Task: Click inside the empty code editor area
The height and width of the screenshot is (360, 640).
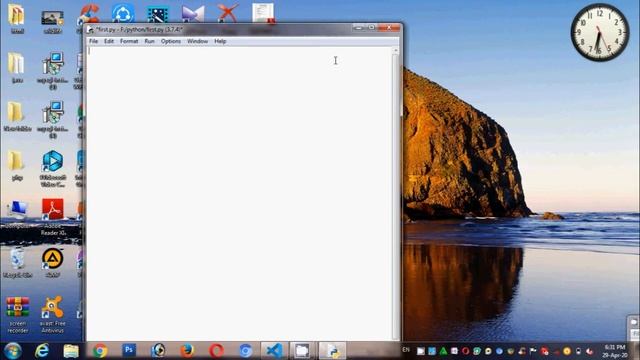Action: click(x=239, y=193)
